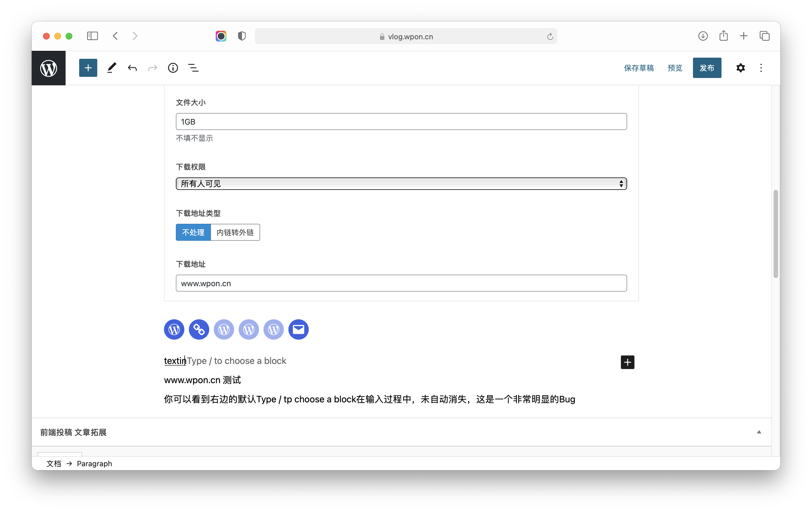Image resolution: width=812 pixels, height=512 pixels.
Task: Open a new tab with plus icon
Action: (x=744, y=36)
